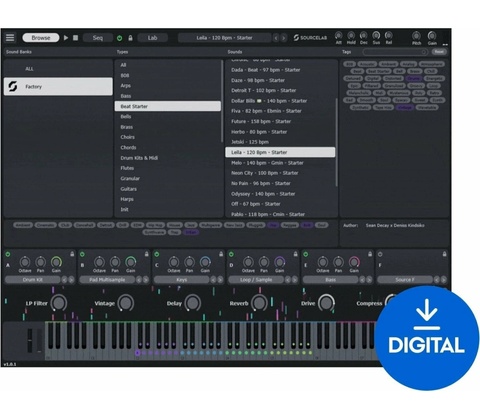Switch to the Browse tab
480x420 pixels.
click(41, 38)
